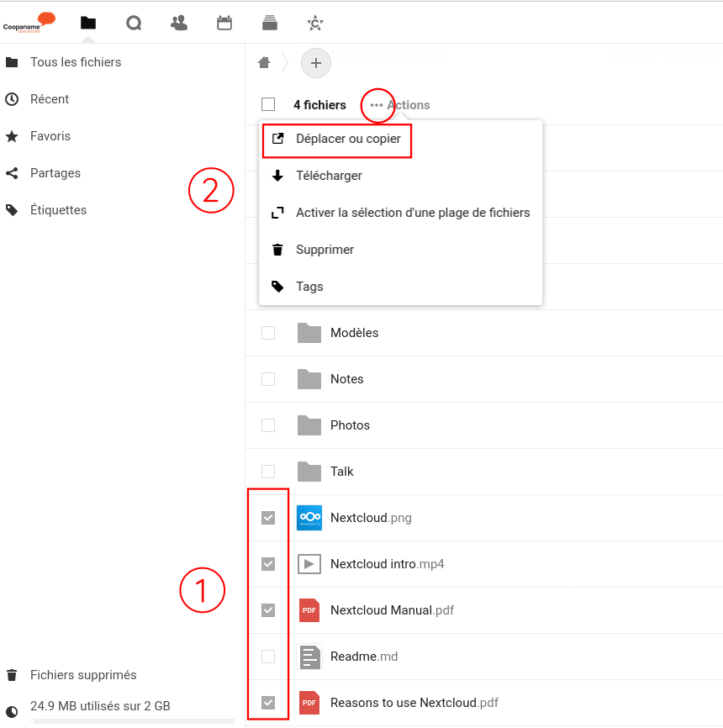The image size is (723, 728).
Task: Toggle the select-all files checkbox
Action: point(268,105)
